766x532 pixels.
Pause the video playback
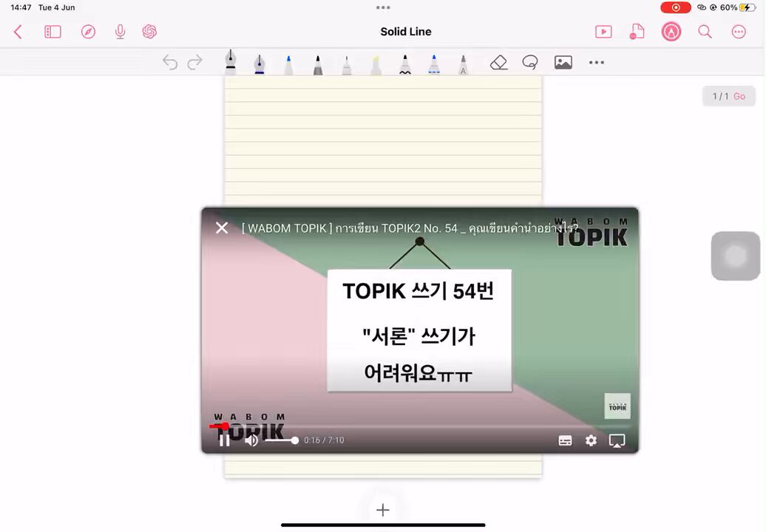(x=224, y=440)
